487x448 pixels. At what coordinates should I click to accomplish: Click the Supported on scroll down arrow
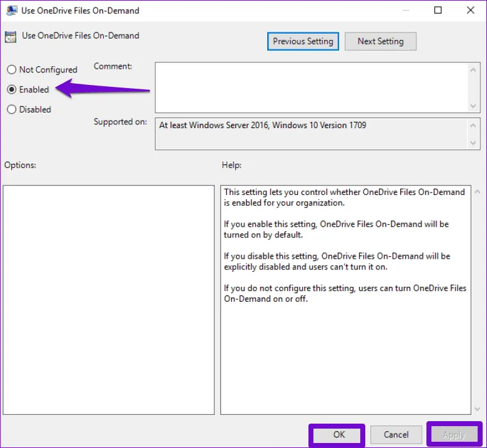[x=473, y=143]
